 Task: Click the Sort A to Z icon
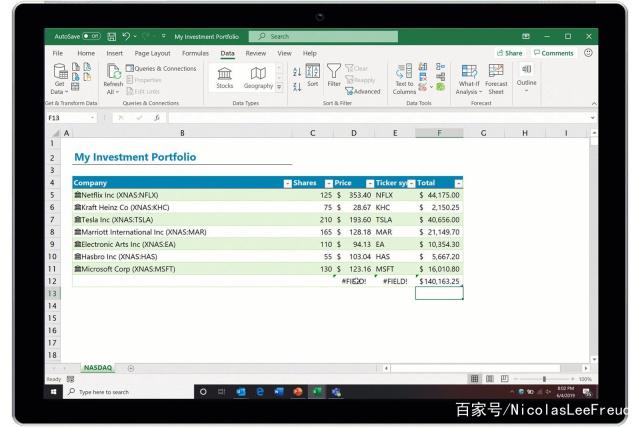297,72
